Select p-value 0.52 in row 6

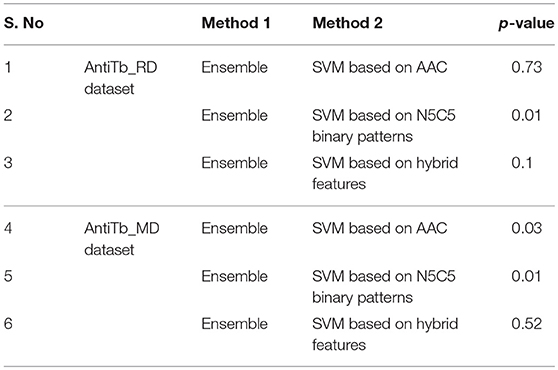pyautogui.click(x=527, y=324)
